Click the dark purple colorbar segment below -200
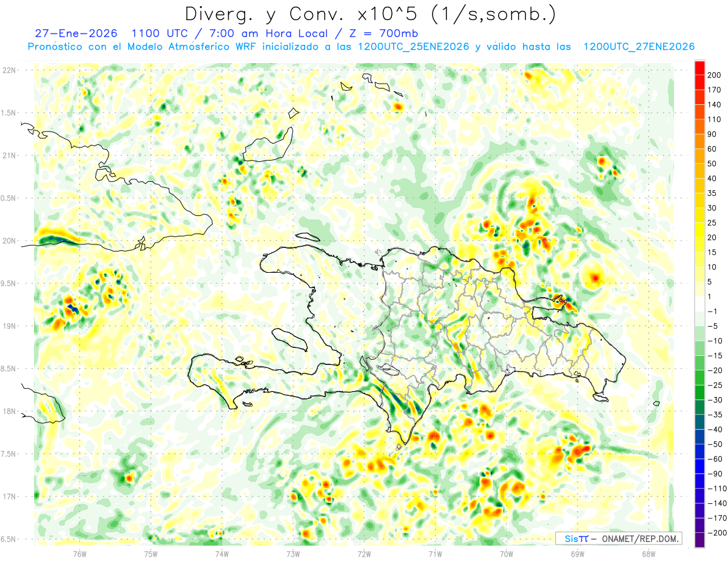This screenshot has height=562, width=728. click(x=699, y=540)
